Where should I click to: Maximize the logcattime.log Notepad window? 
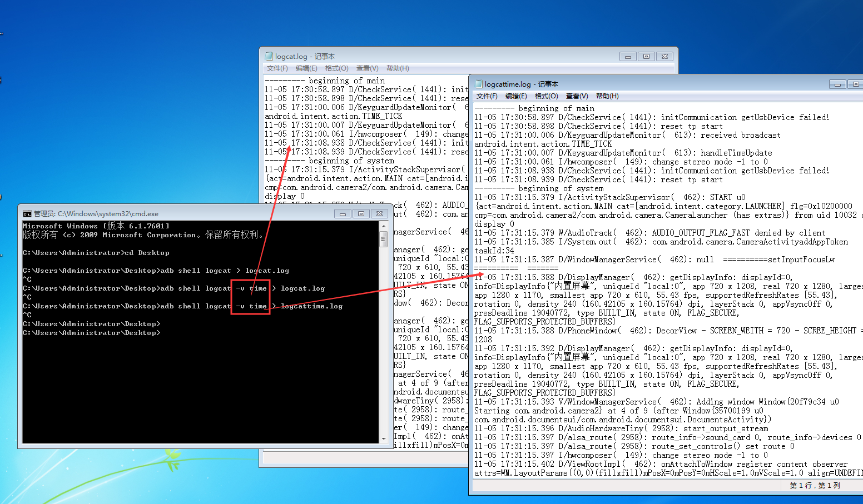point(855,84)
